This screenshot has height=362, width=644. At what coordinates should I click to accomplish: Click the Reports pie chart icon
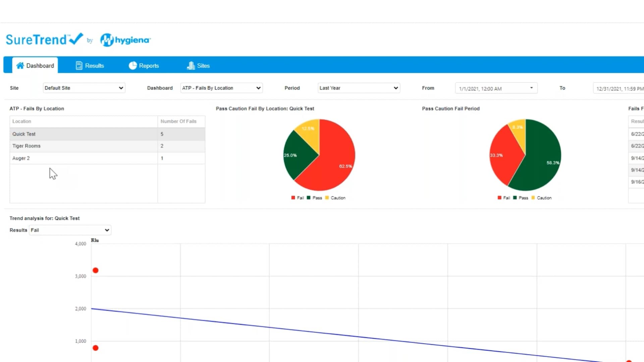pos(133,65)
